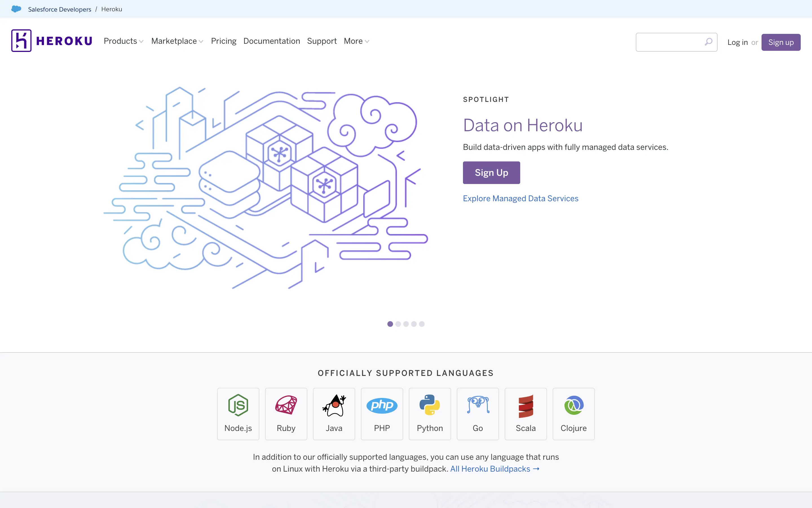
Task: Select the fourth carousel dot
Action: (414, 324)
